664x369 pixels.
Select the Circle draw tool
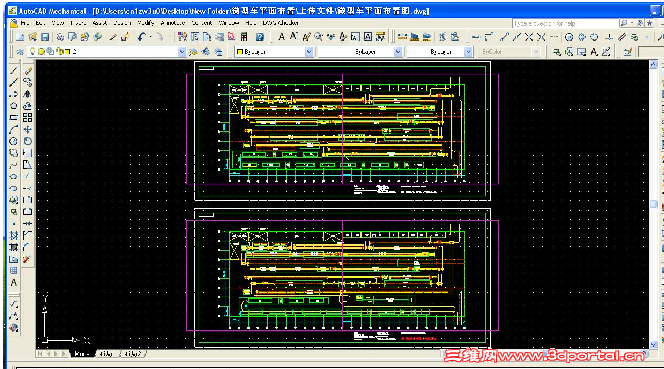(14, 141)
